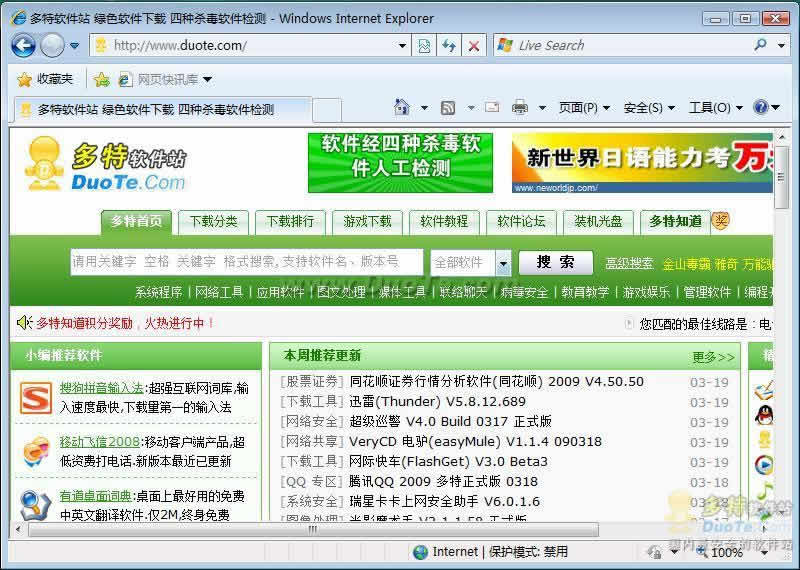Viewport: 800px width, 570px height.
Task: Open the Print options dropdown arrow
Action: pos(542,108)
